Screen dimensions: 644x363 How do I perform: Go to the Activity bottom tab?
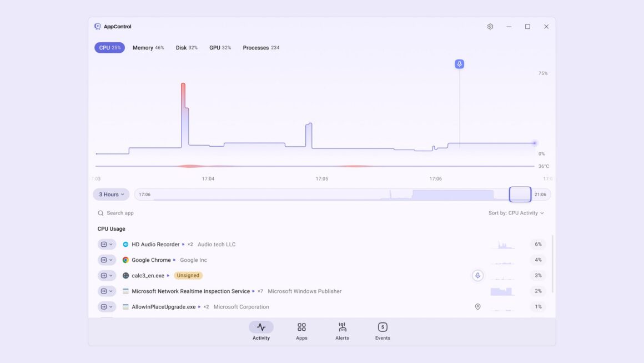point(261,331)
